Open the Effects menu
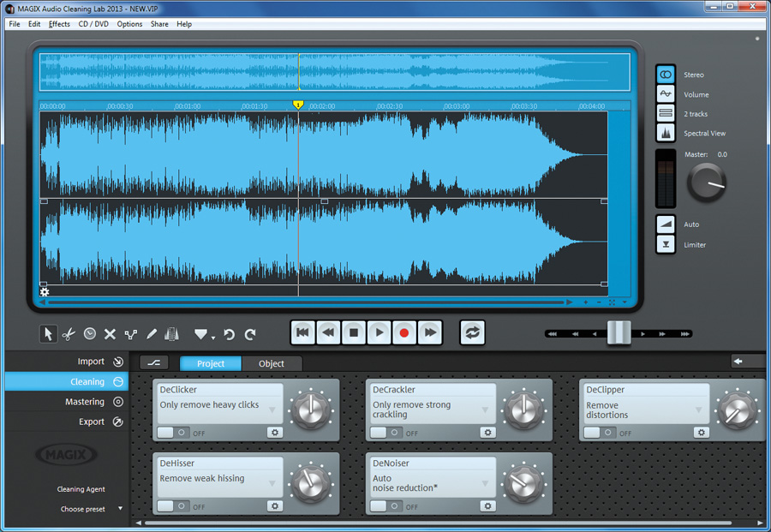The image size is (771, 532). tap(59, 24)
